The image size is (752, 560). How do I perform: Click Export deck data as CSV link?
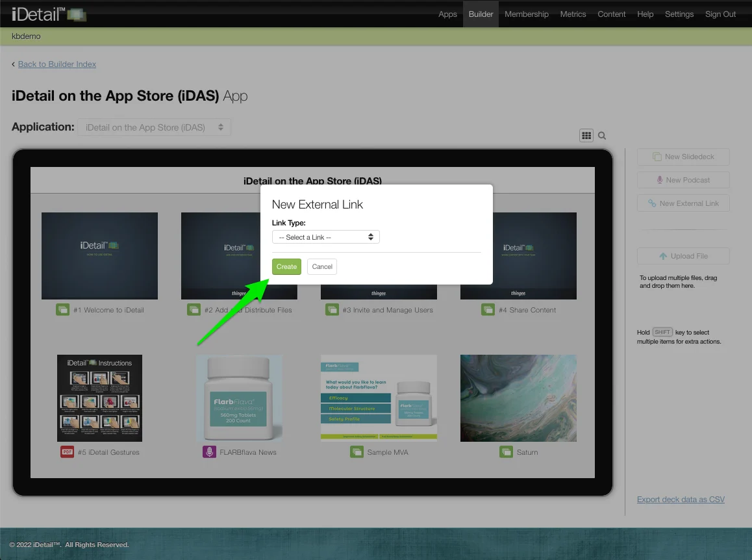click(681, 500)
